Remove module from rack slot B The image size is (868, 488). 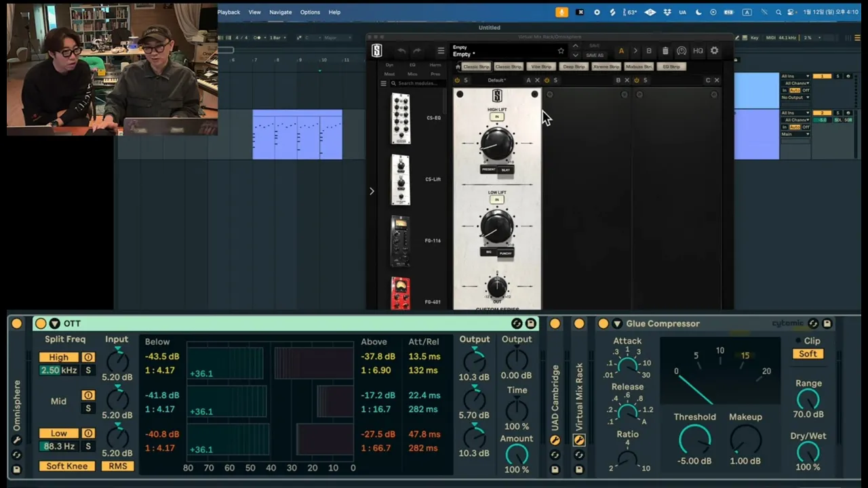pos(627,81)
